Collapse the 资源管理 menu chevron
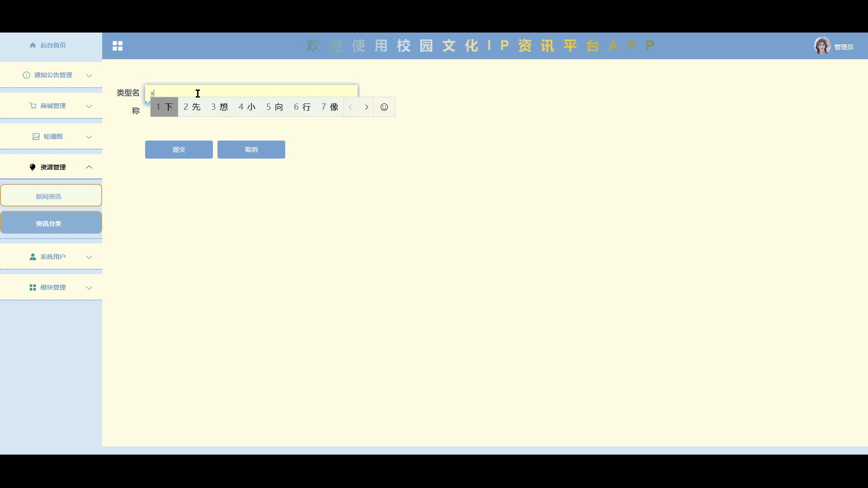868x488 pixels. 89,167
